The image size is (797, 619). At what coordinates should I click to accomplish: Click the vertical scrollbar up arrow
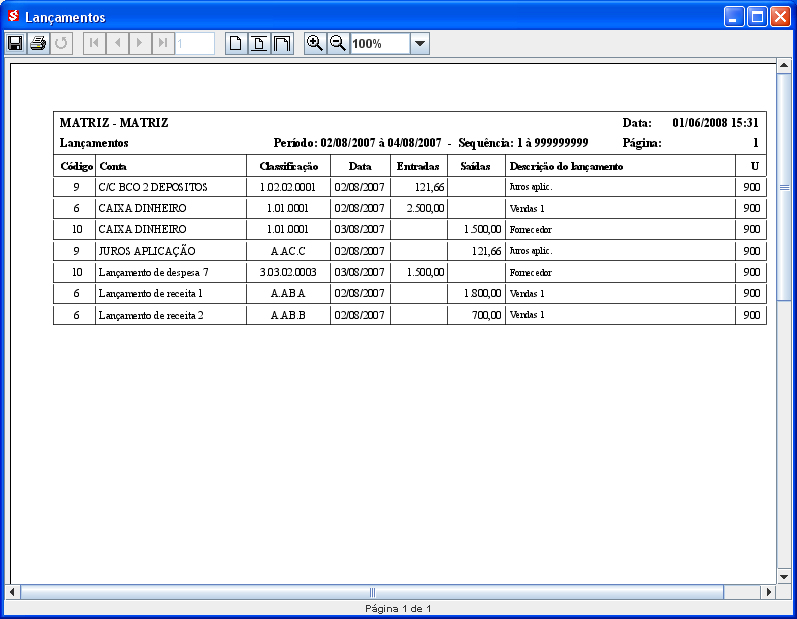(x=784, y=68)
